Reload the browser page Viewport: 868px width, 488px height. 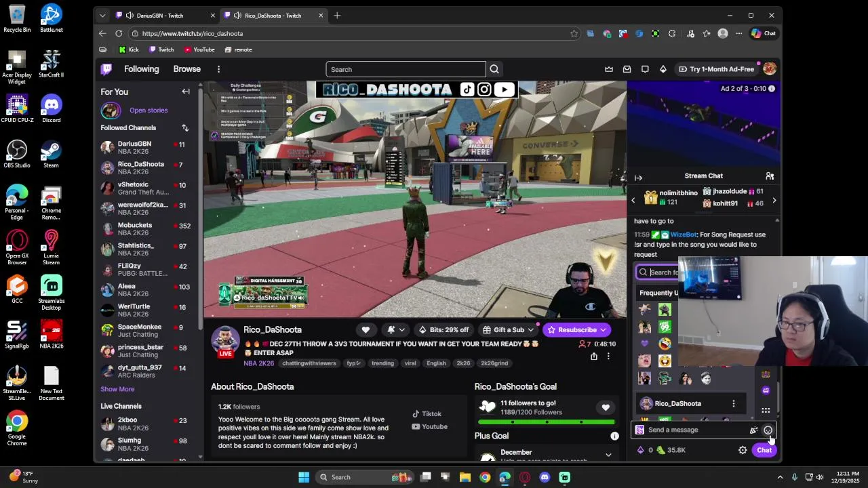[119, 33]
